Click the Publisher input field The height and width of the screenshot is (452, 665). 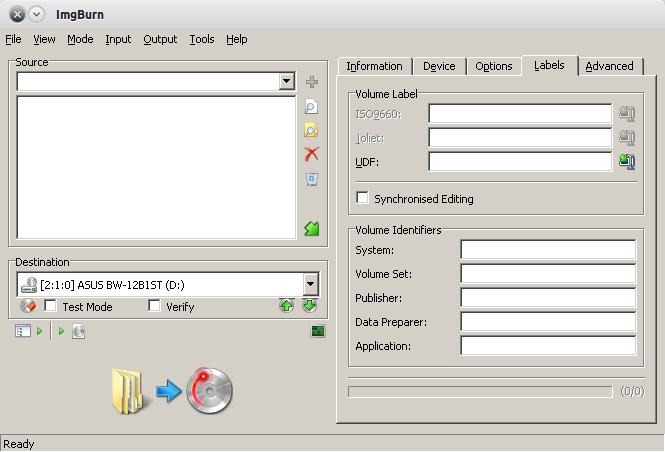pos(548,298)
